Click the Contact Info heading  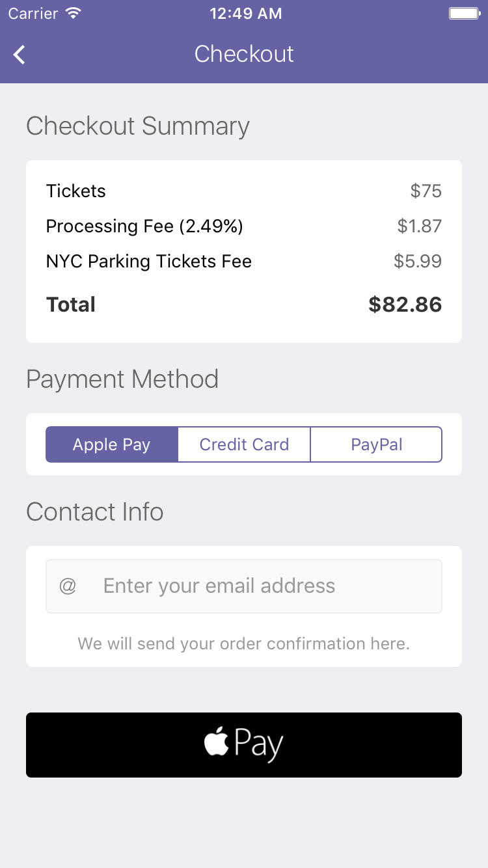pyautogui.click(x=95, y=512)
